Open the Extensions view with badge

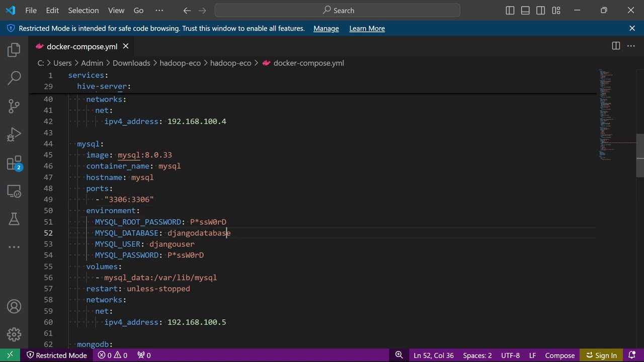14,163
